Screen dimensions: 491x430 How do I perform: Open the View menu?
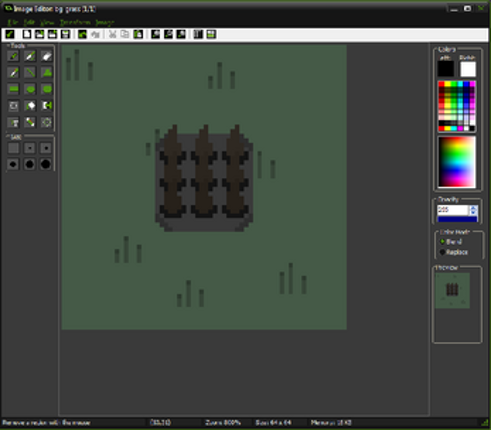[x=47, y=22]
